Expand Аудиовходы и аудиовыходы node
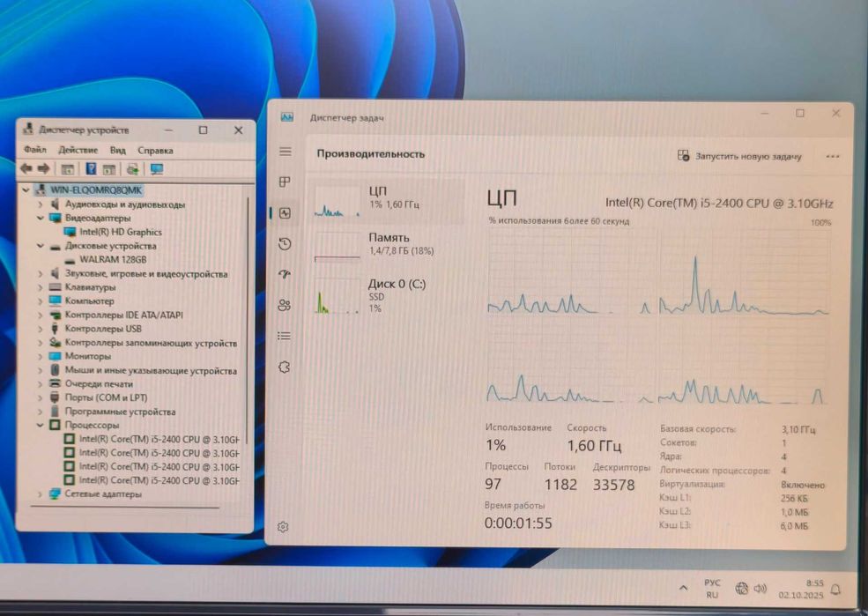The width and height of the screenshot is (868, 616). point(40,204)
